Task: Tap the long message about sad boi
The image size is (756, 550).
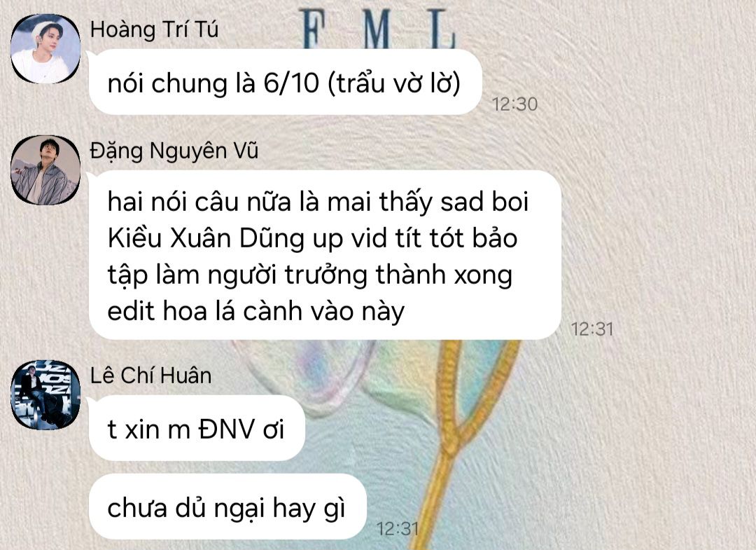Action: coord(325,255)
